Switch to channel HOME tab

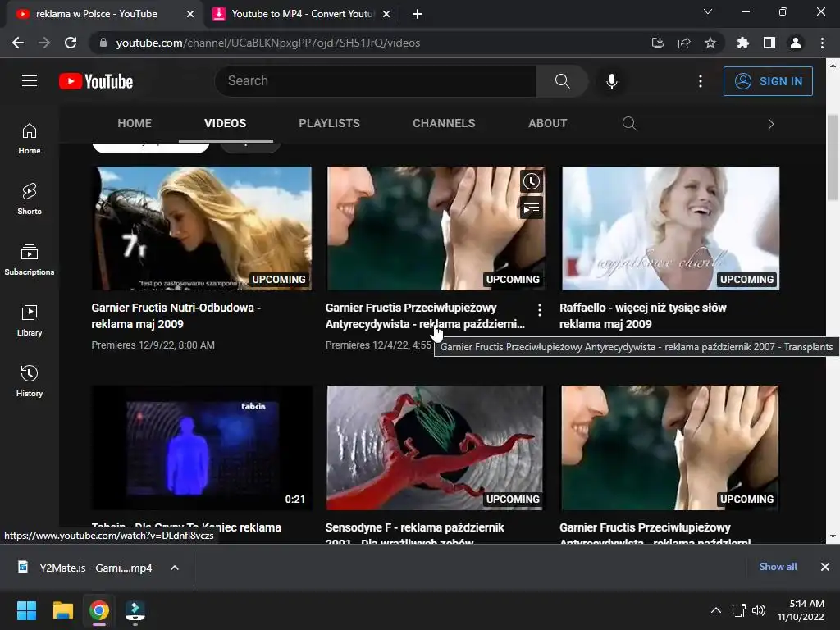pos(135,123)
